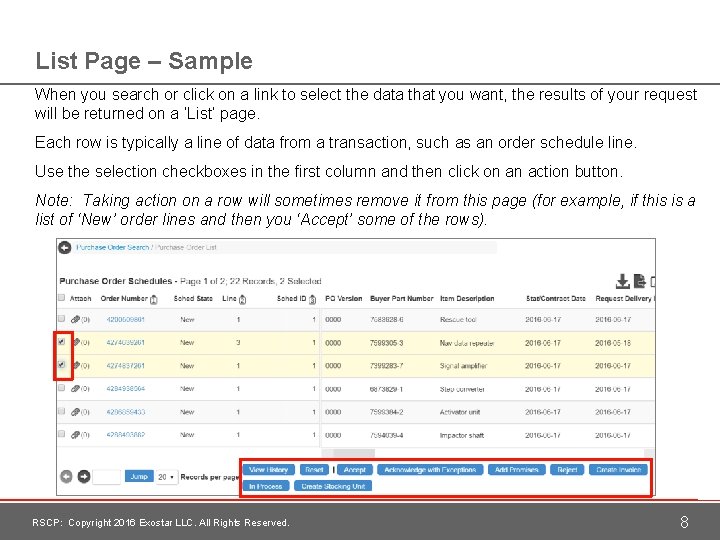Image resolution: width=720 pixels, height=540 pixels.
Task: Click the sort icon next to Line
Action: (242, 299)
